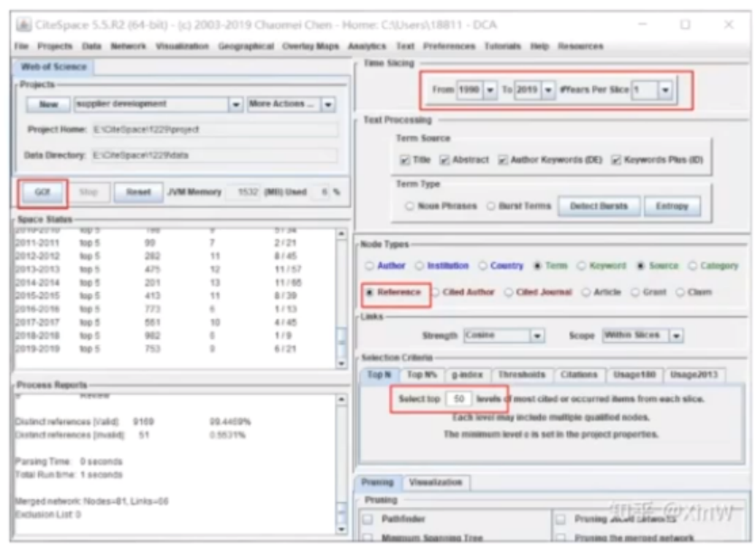Open the Tutorials menu
Image resolution: width=756 pixels, height=547 pixels.
point(503,46)
